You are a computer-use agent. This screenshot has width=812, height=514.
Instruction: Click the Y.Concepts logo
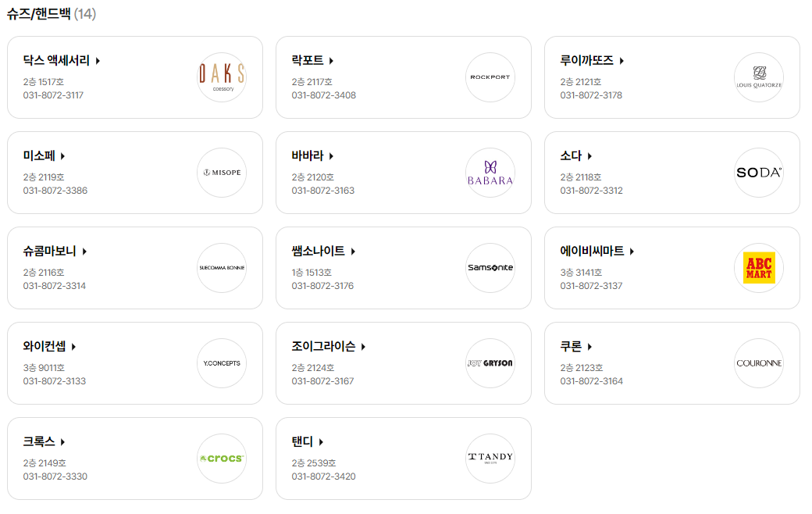(x=222, y=363)
